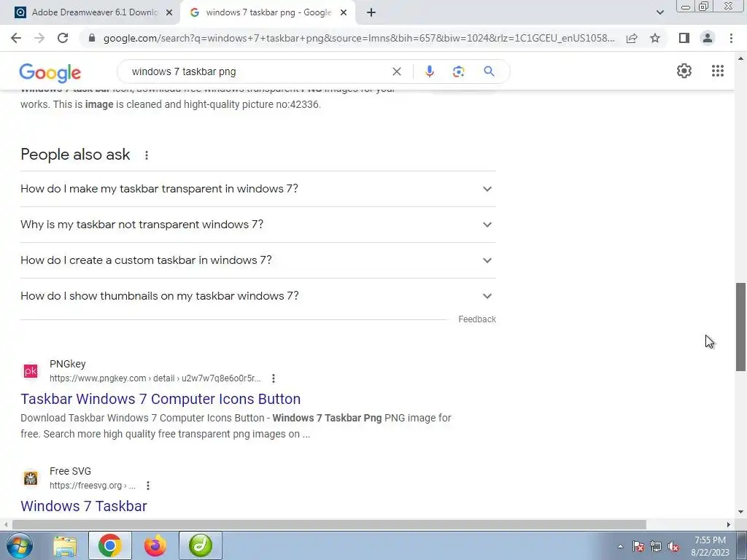Open the Google apps grid
The height and width of the screenshot is (560, 747).
718,71
